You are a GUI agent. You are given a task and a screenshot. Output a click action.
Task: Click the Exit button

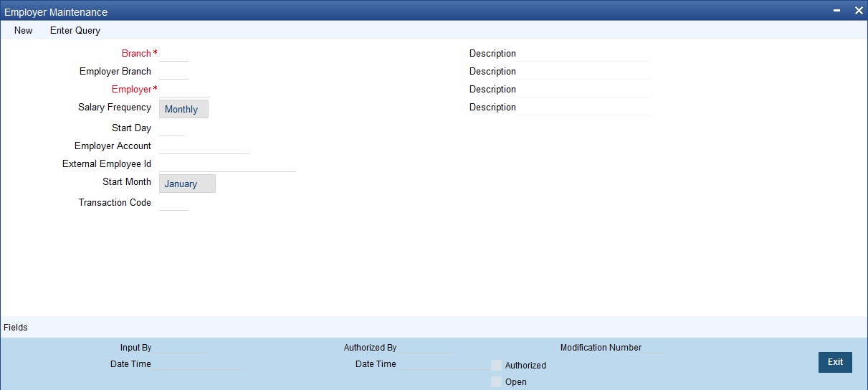click(x=835, y=362)
